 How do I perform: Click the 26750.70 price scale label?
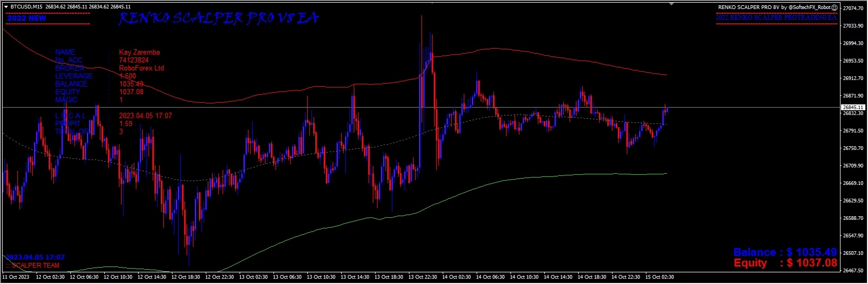coord(853,148)
